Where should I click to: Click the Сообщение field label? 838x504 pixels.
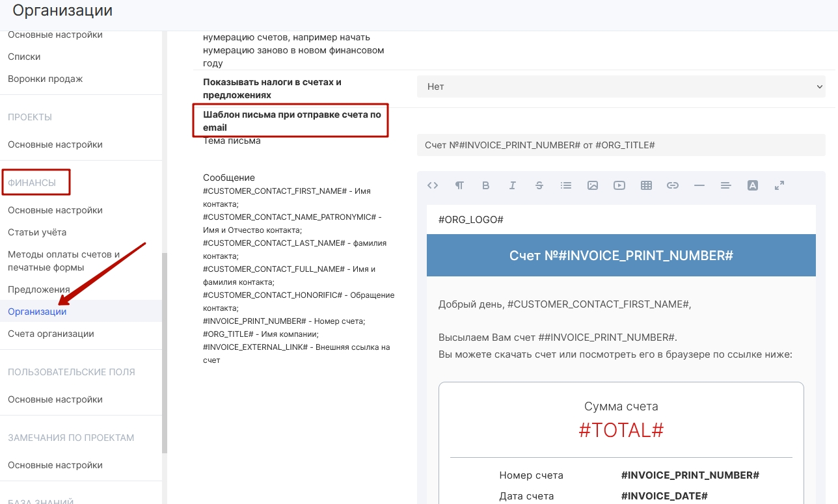coord(229,178)
